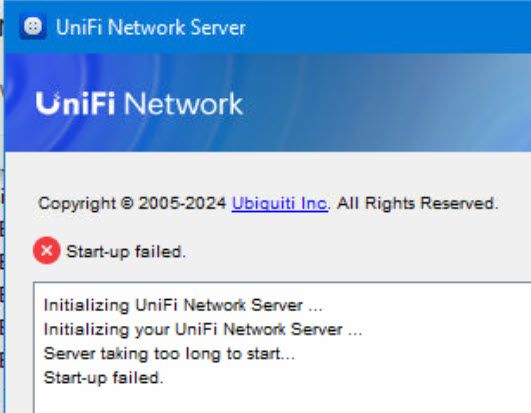Select the Server taking too long to start line

point(169,354)
